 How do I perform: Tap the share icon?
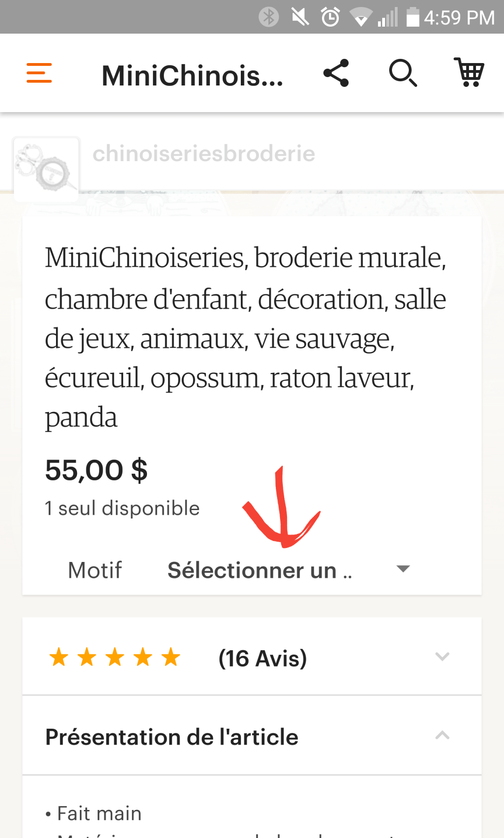click(x=336, y=73)
